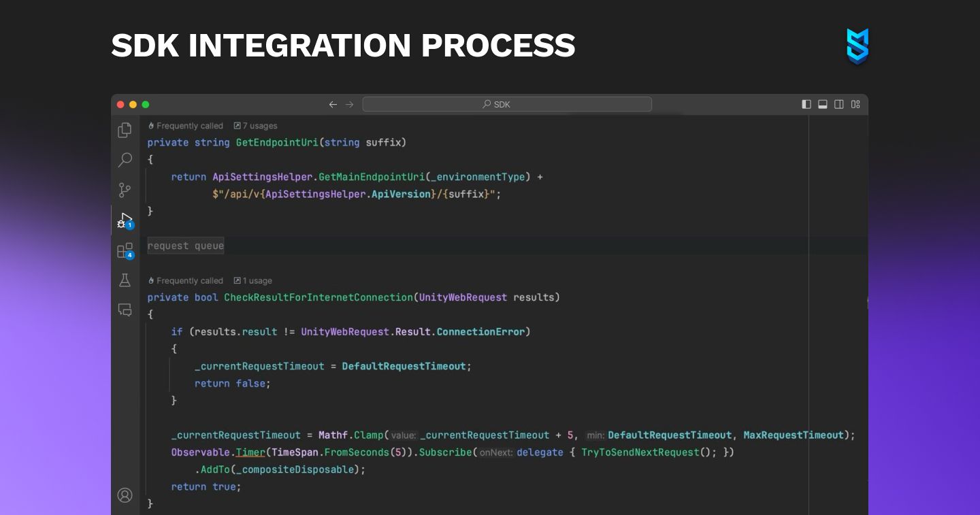Toggle the secondary sidebar layout icon
The image size is (980, 515).
(839, 104)
